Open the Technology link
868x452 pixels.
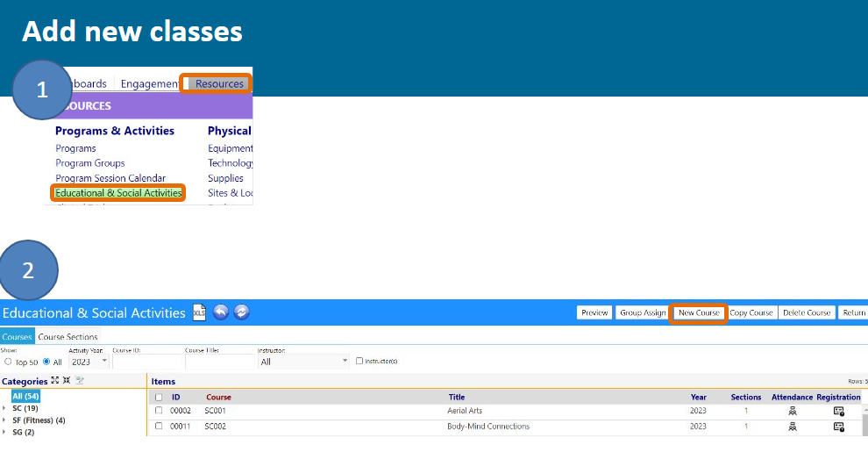coord(231,163)
